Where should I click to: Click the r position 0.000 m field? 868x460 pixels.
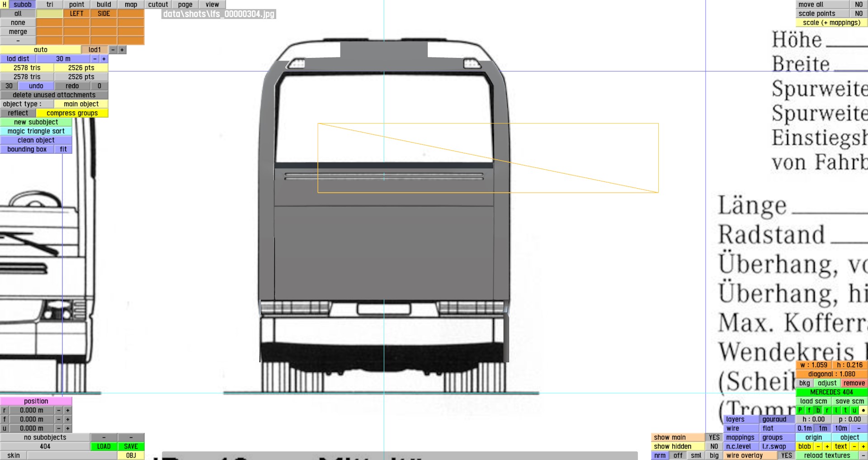coord(32,410)
